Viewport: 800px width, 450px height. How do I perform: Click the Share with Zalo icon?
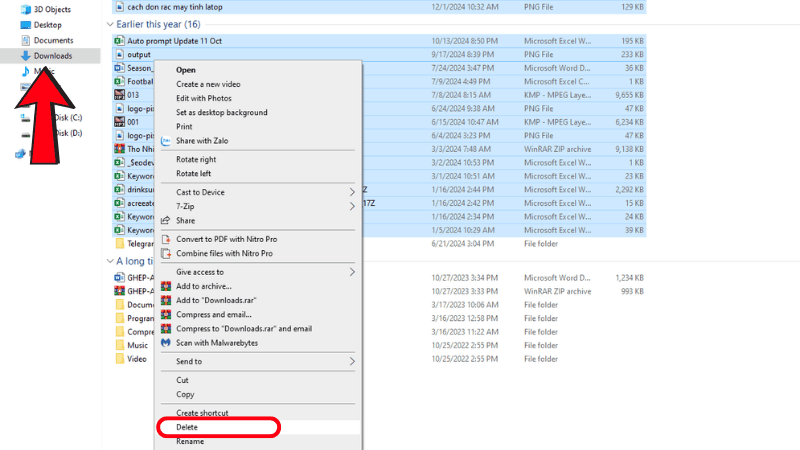click(x=166, y=141)
